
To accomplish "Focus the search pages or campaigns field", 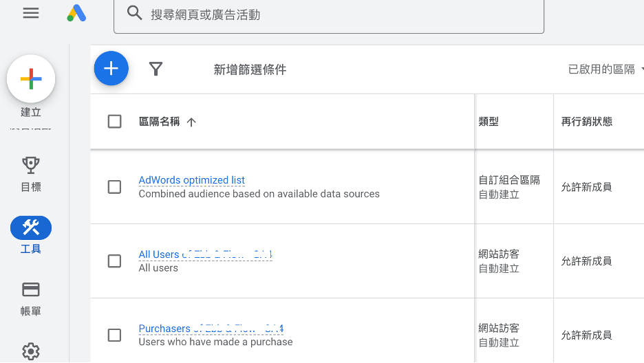I will [x=329, y=15].
